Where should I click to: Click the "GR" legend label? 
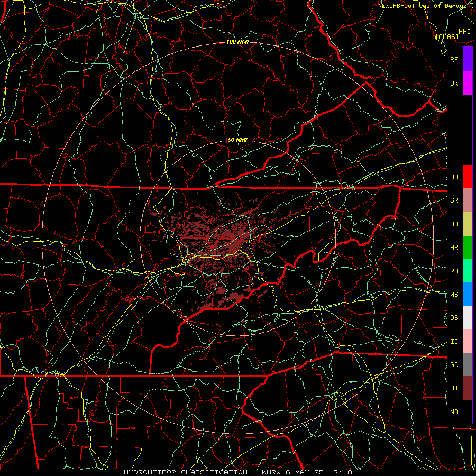pyautogui.click(x=454, y=200)
